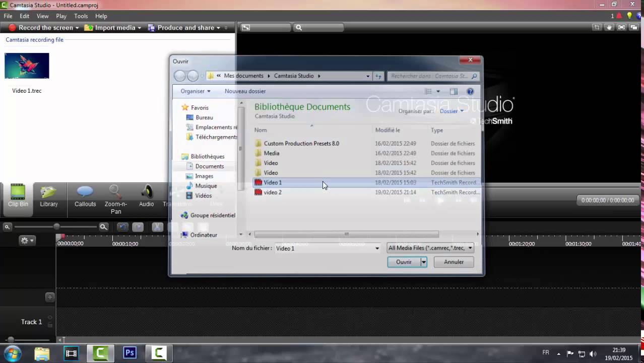This screenshot has height=363, width=644.
Task: Click the Back arrow in Ouvrir dialog
Action: pos(179,76)
